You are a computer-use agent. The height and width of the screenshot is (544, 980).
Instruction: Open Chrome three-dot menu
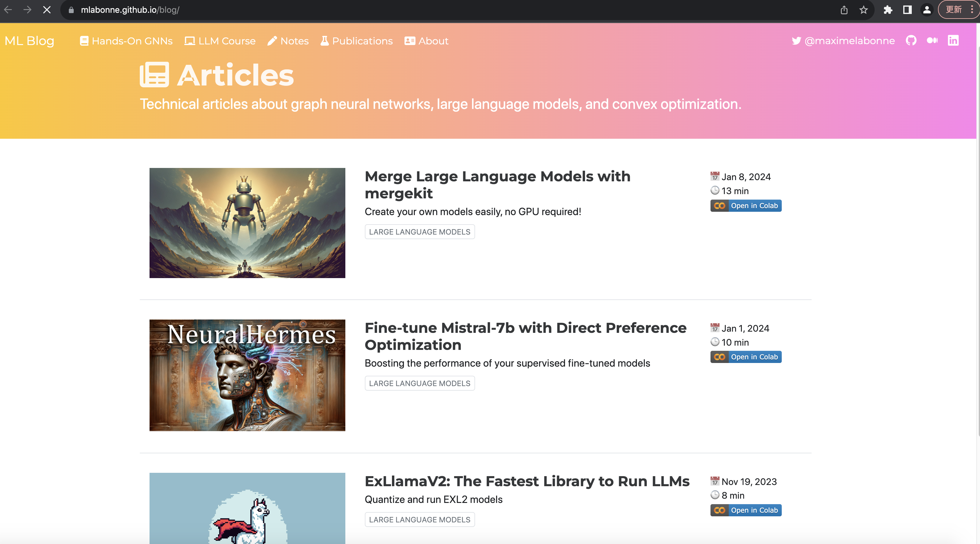972,10
